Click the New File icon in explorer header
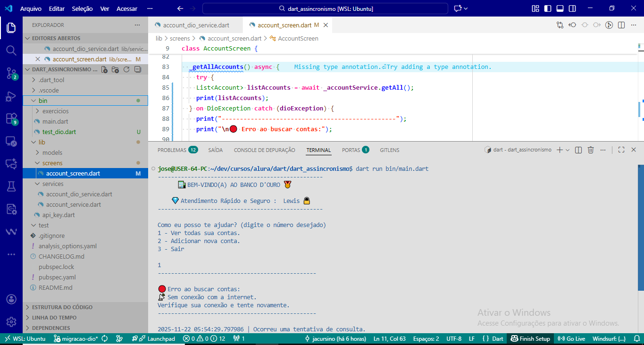Screen dimensions: 644x345 pyautogui.click(x=104, y=69)
